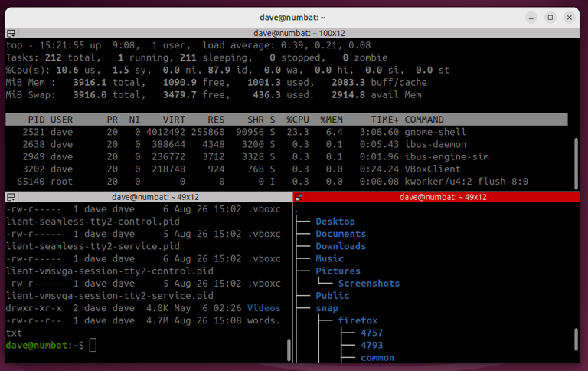This screenshot has width=588, height=371.
Task: Click the Public folder in the tree
Action: coord(332,296)
